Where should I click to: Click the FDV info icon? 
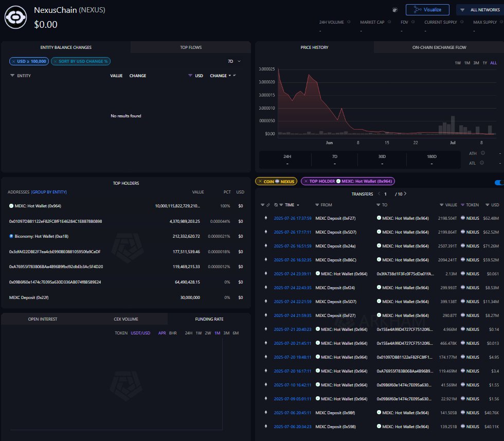[413, 22]
